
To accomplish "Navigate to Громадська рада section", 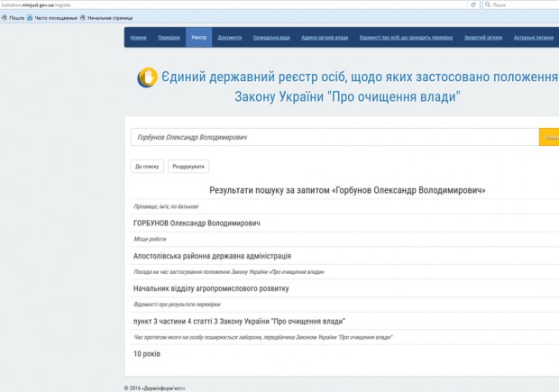I will coord(272,38).
